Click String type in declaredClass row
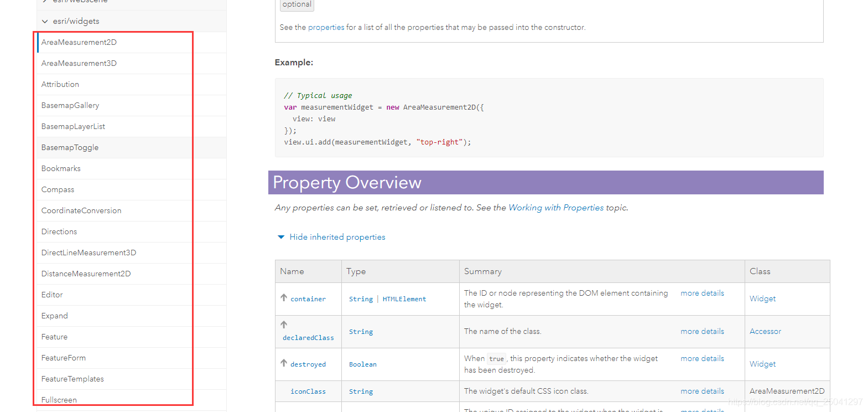The height and width of the screenshot is (412, 868). tap(361, 332)
